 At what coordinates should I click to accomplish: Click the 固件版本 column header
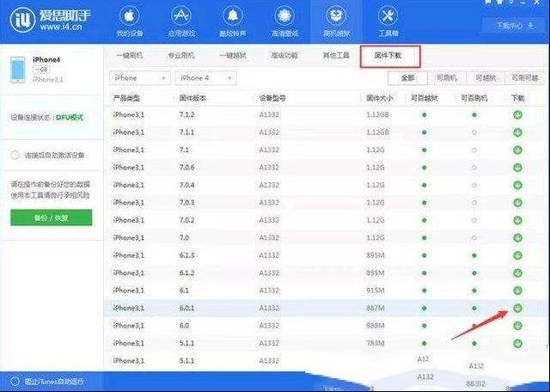click(x=192, y=98)
